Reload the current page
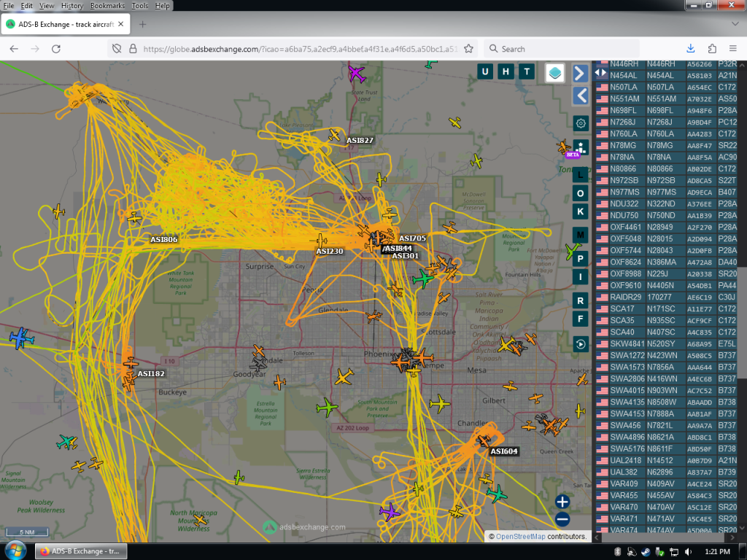Screen dimensions: 747x560 tap(55, 49)
